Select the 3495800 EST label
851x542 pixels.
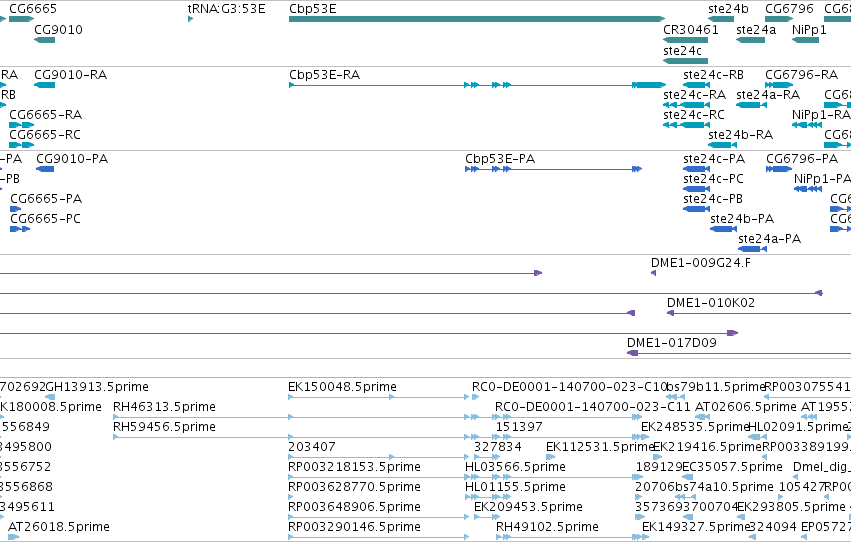[26, 448]
